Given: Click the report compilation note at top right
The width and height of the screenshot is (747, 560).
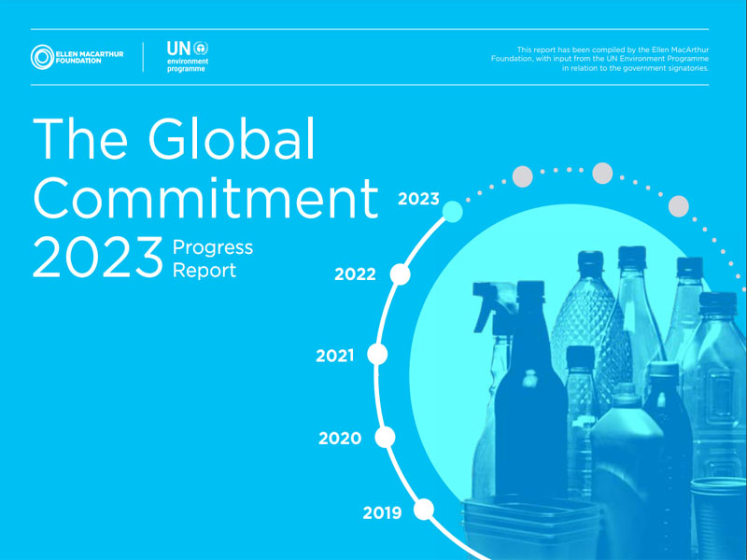Looking at the screenshot, I should point(599,59).
